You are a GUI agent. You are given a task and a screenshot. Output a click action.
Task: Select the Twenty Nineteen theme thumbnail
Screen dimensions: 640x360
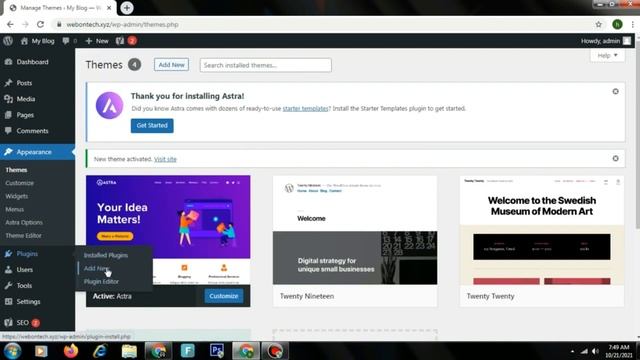(x=355, y=230)
